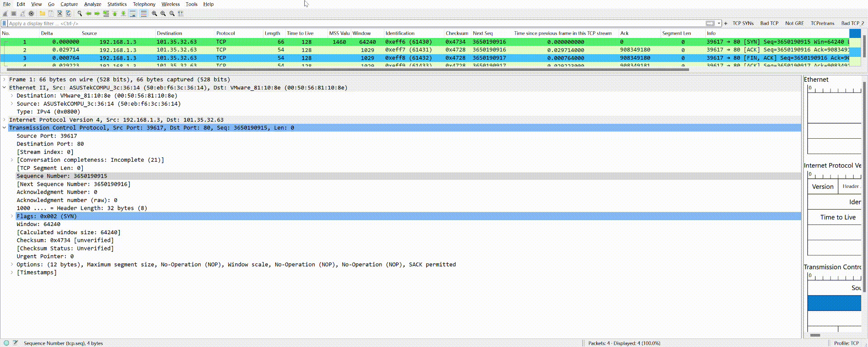Screen dimensions: 868x347
Task: Apply the Bad TCP filter button
Action: tap(769, 23)
